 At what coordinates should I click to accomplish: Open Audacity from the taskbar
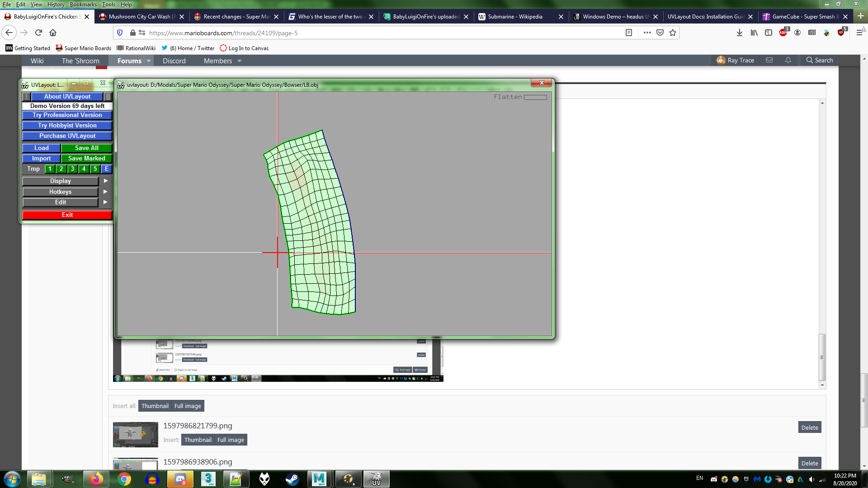tap(152, 479)
